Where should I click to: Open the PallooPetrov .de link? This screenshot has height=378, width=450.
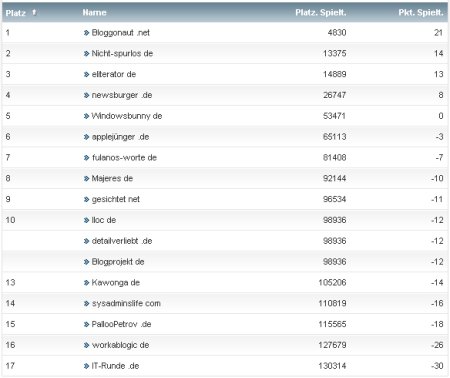pyautogui.click(x=121, y=324)
